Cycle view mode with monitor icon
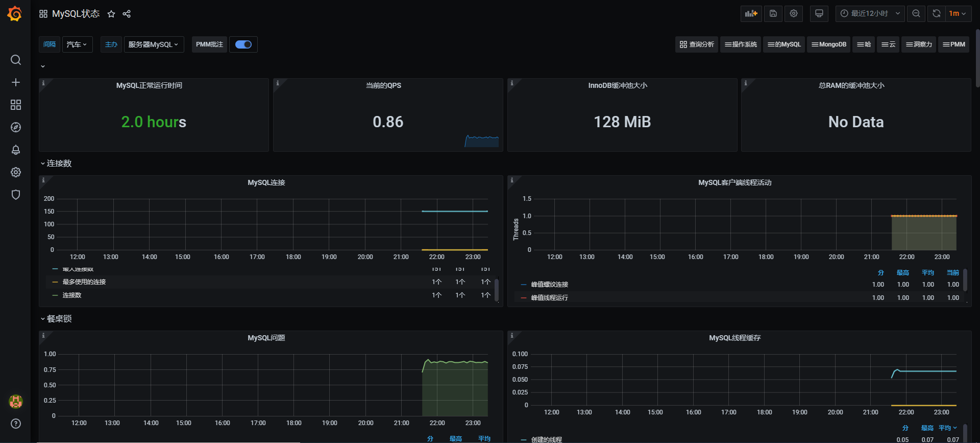The height and width of the screenshot is (443, 980). 819,14
